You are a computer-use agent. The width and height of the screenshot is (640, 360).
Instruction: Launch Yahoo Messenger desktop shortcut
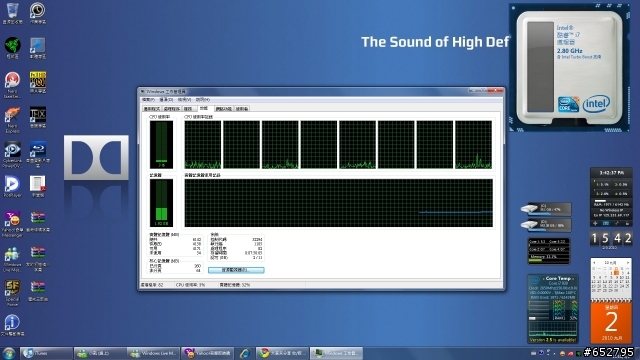12,224
